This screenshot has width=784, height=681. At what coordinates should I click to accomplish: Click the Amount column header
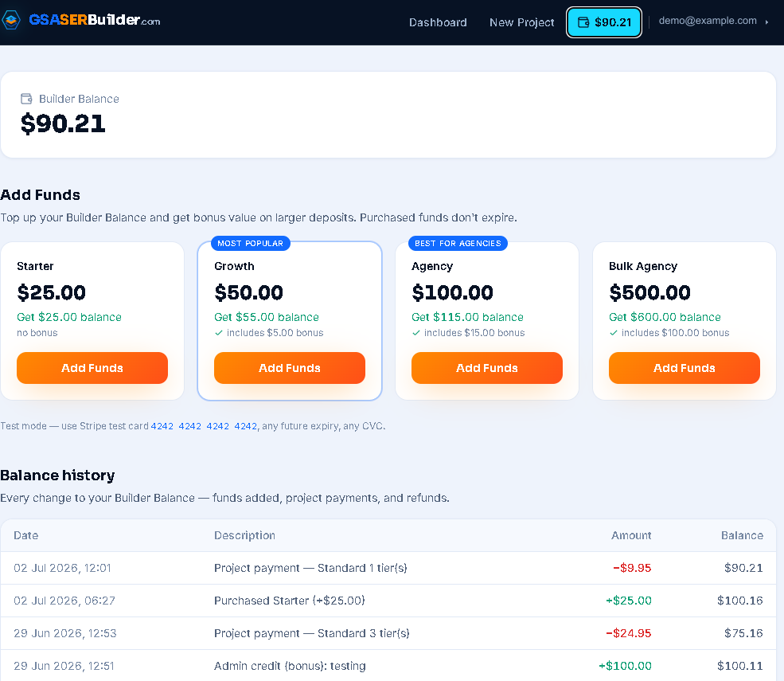[x=631, y=535]
